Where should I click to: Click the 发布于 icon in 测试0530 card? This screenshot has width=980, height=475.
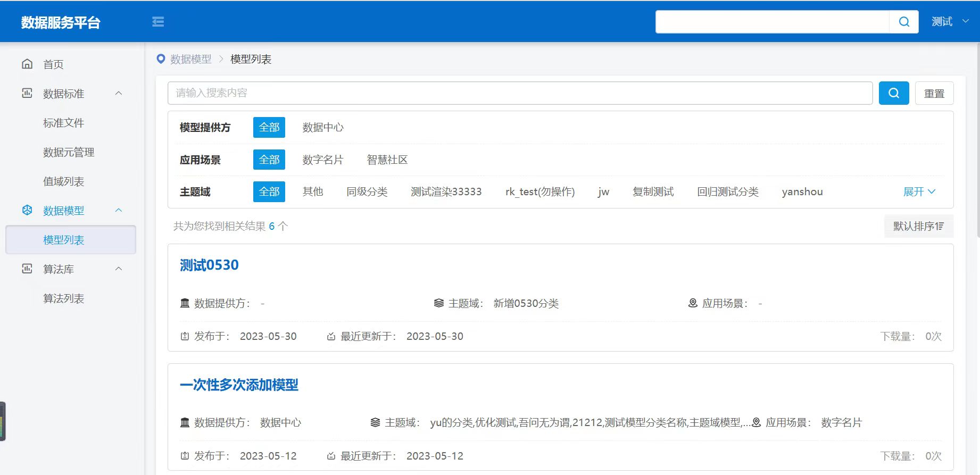(x=185, y=336)
